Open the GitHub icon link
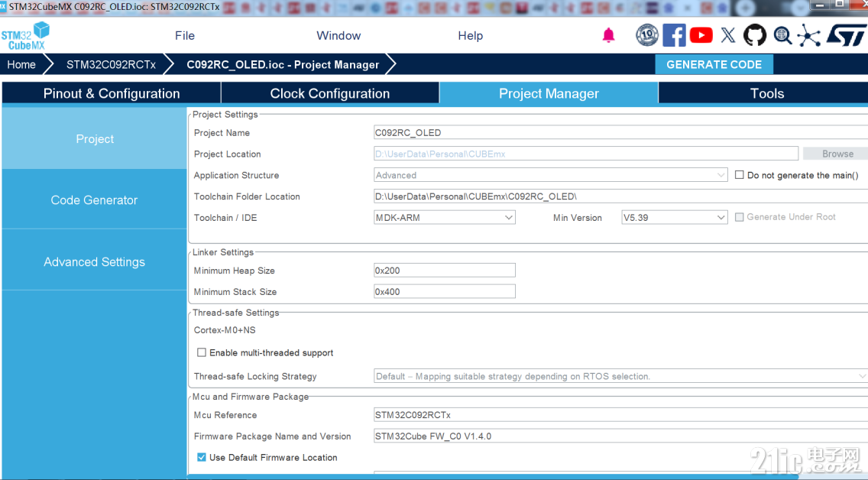 (754, 35)
